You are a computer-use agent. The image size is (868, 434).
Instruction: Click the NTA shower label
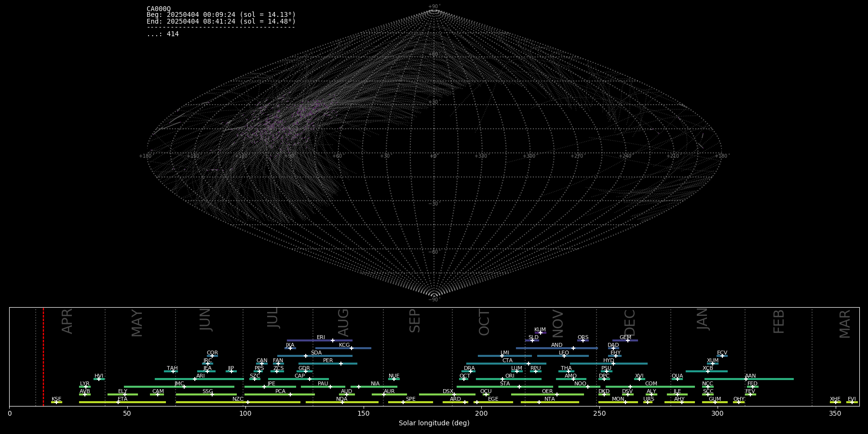[549, 399]
